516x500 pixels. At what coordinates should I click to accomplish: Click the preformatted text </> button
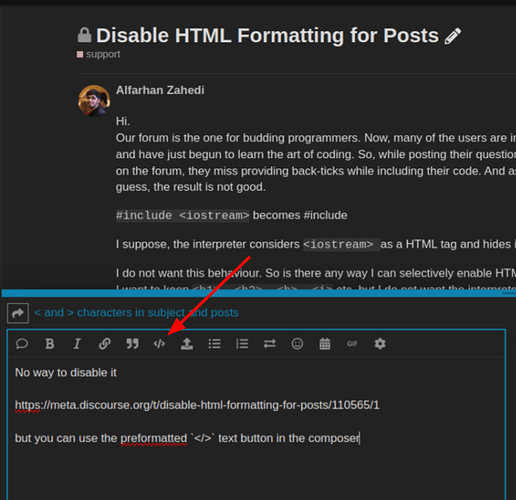click(x=159, y=343)
